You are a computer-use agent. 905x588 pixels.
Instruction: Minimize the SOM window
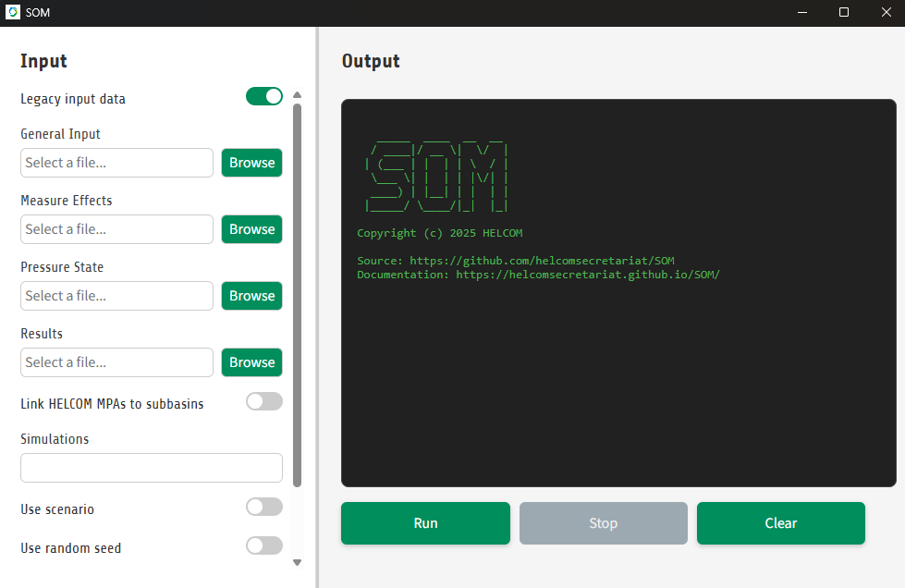pos(801,12)
